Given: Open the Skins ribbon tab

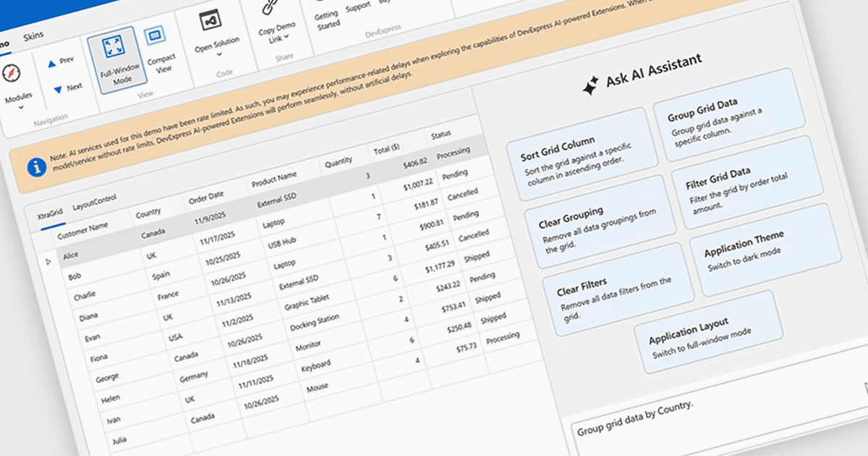Looking at the screenshot, I should (x=33, y=35).
